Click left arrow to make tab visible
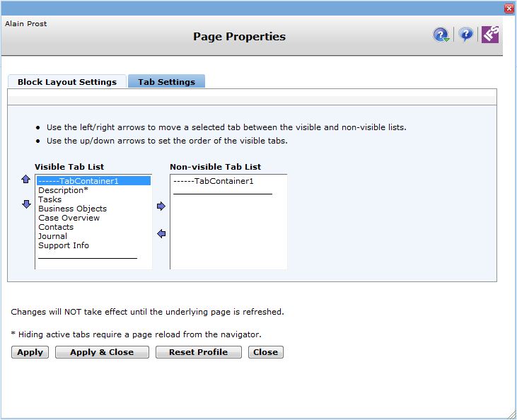The image size is (517, 420). [161, 234]
